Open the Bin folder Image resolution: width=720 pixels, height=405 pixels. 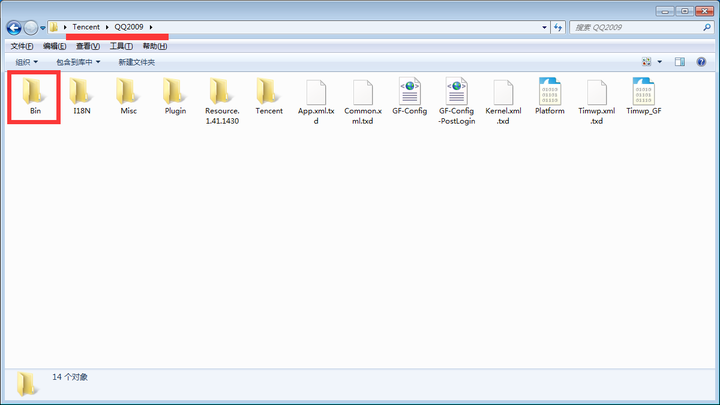point(34,96)
